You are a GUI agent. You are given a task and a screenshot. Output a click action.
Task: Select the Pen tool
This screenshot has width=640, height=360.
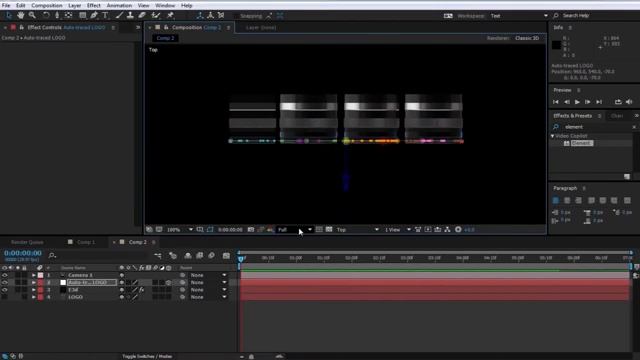[x=94, y=16]
